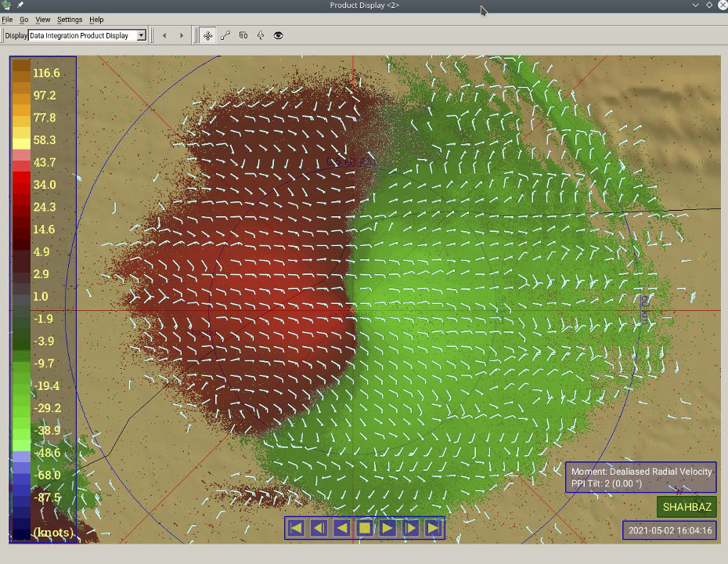Click the left arrow previous display button
This screenshot has height=564, width=728.
pyautogui.click(x=164, y=35)
